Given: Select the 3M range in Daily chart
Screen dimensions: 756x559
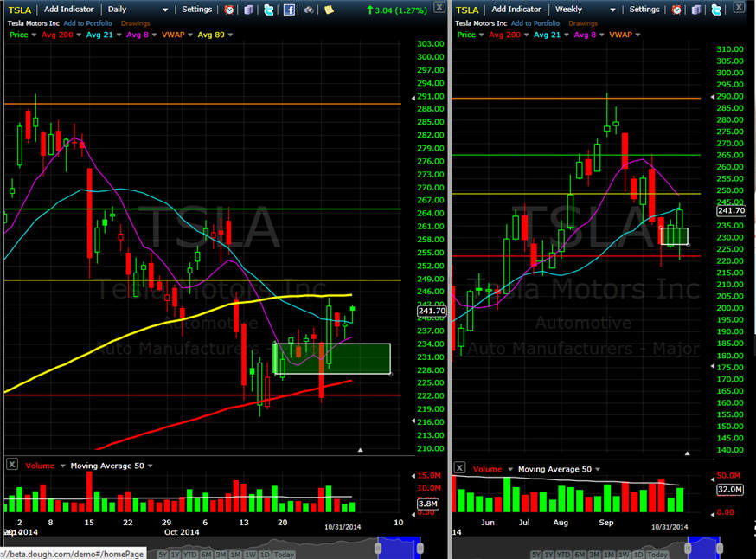Looking at the screenshot, I should (221, 554).
